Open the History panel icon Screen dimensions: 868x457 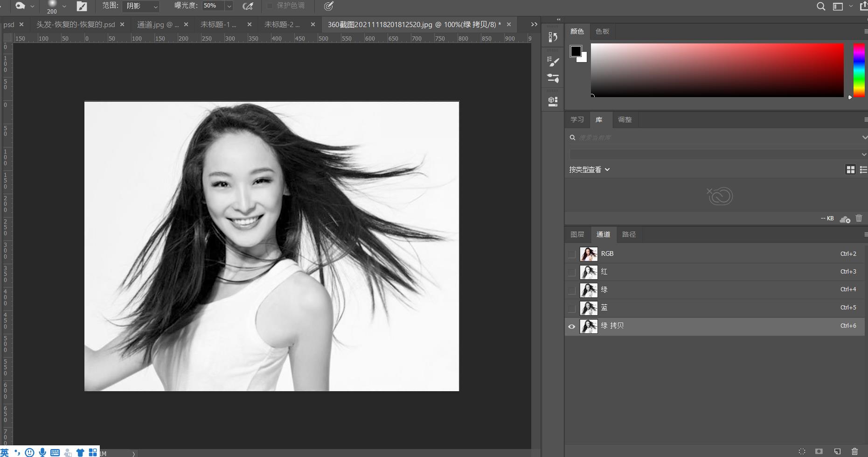coord(553,37)
